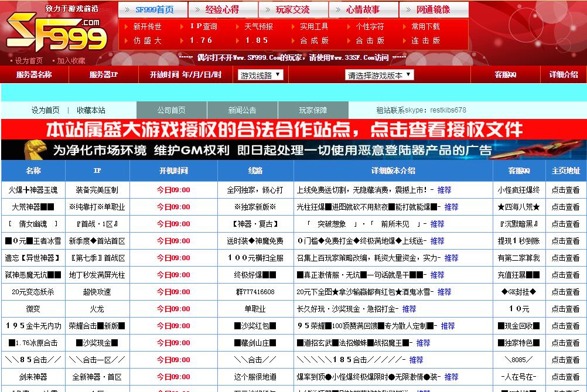This screenshot has width=587, height=392.
Task: Open the 合成版 link
Action: pyautogui.click(x=314, y=40)
